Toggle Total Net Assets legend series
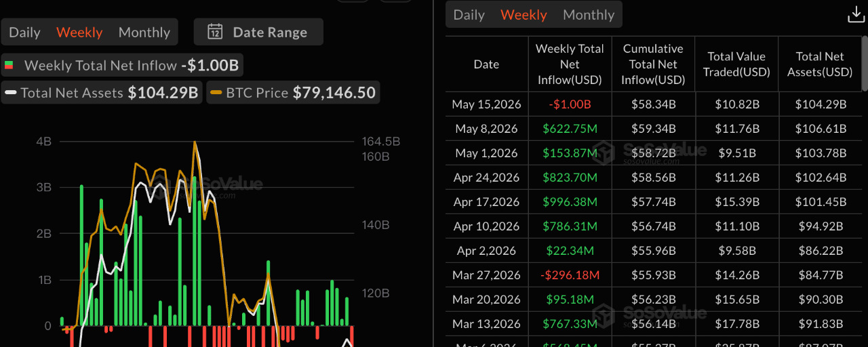 [102, 93]
